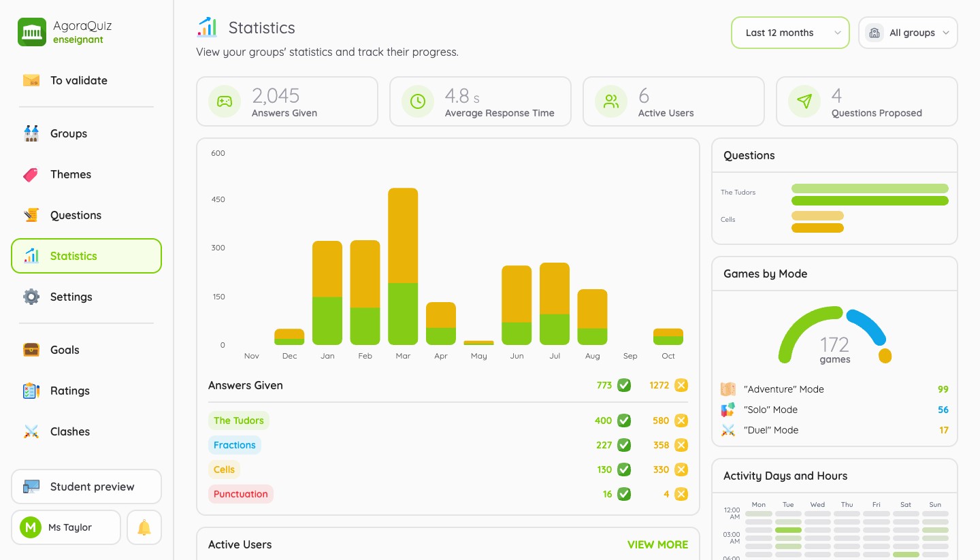Click the Ms Taylor avatar circle
Screen dimensions: 980x560
[x=31, y=527]
